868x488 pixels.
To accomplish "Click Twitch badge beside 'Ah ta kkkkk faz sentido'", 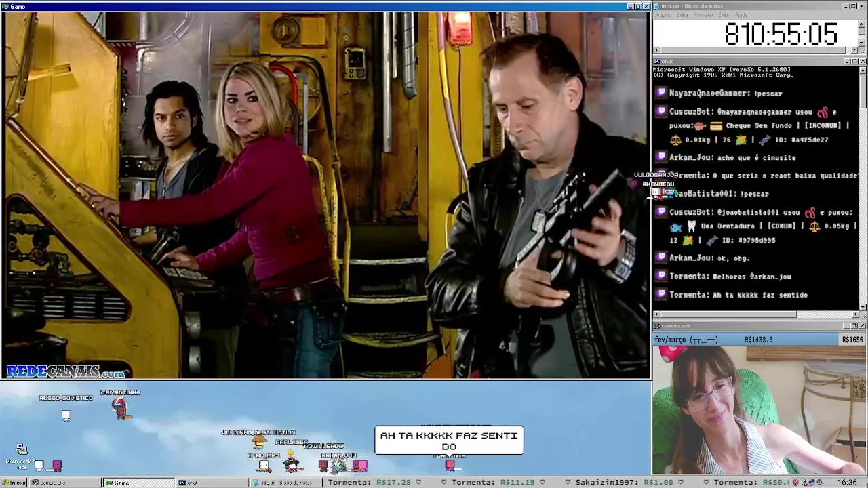I will (x=662, y=294).
